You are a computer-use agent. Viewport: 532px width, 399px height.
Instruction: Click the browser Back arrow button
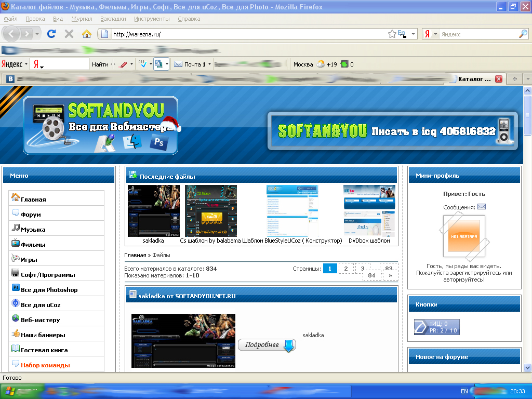point(11,34)
